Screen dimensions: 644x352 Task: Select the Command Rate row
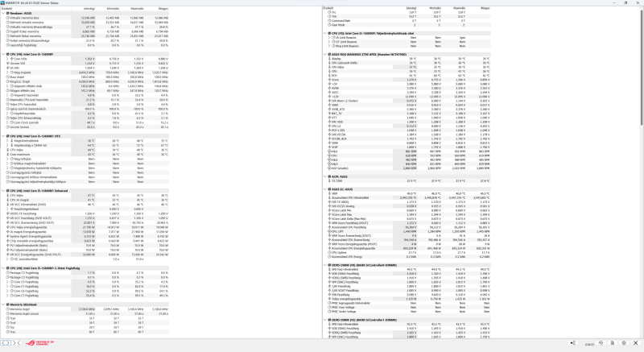(x=407, y=20)
